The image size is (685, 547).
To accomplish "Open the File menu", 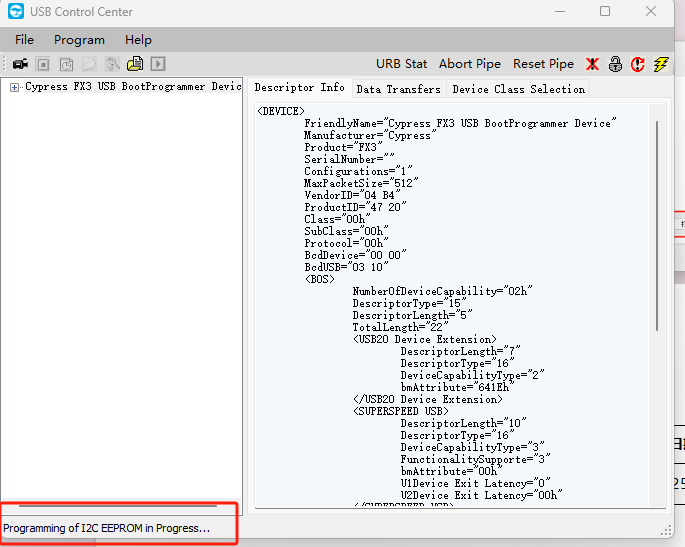I will point(24,40).
